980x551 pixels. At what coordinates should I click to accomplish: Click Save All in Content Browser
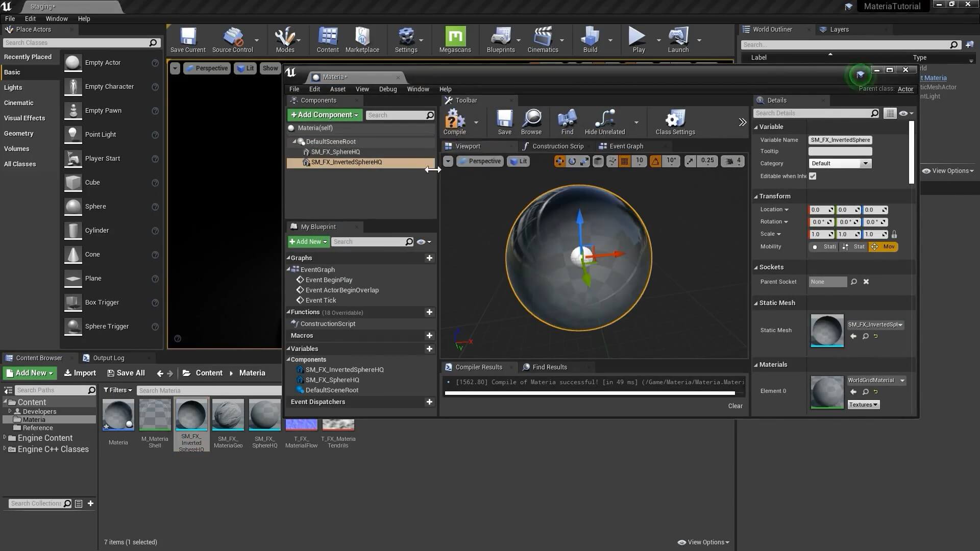tap(126, 373)
